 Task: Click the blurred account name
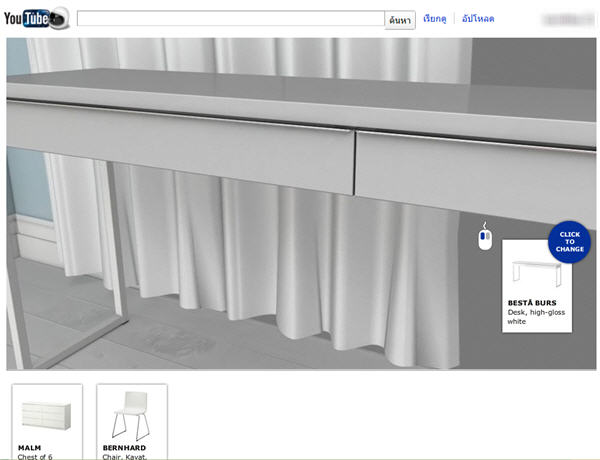coord(568,19)
